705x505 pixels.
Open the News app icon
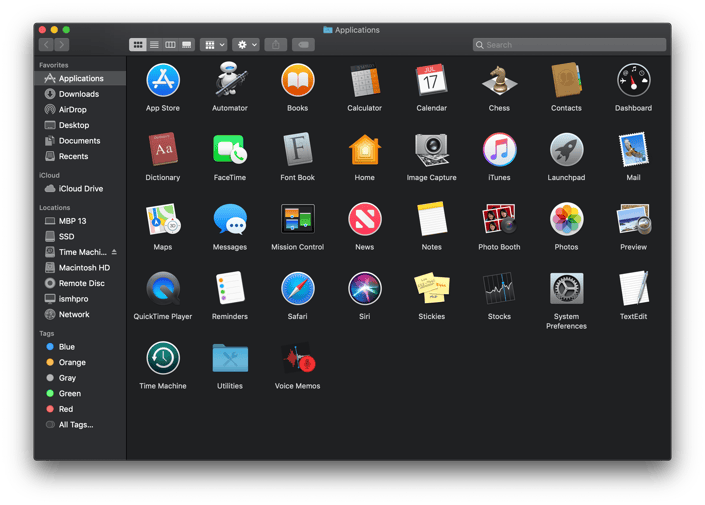[364, 219]
